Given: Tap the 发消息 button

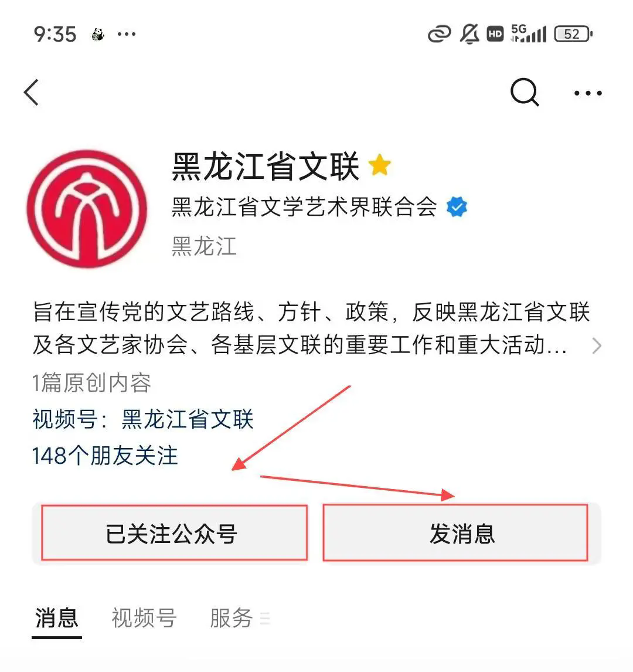Looking at the screenshot, I should (x=455, y=532).
